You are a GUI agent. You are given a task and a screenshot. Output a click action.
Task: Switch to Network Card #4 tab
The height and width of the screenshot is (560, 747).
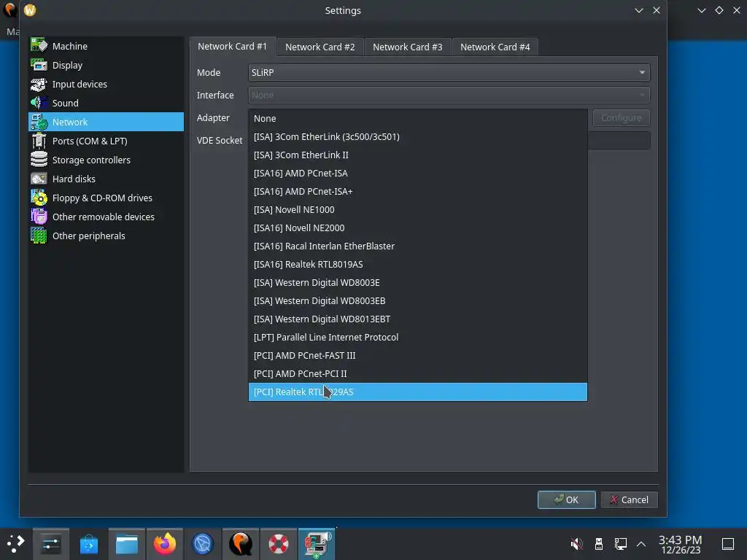495,47
